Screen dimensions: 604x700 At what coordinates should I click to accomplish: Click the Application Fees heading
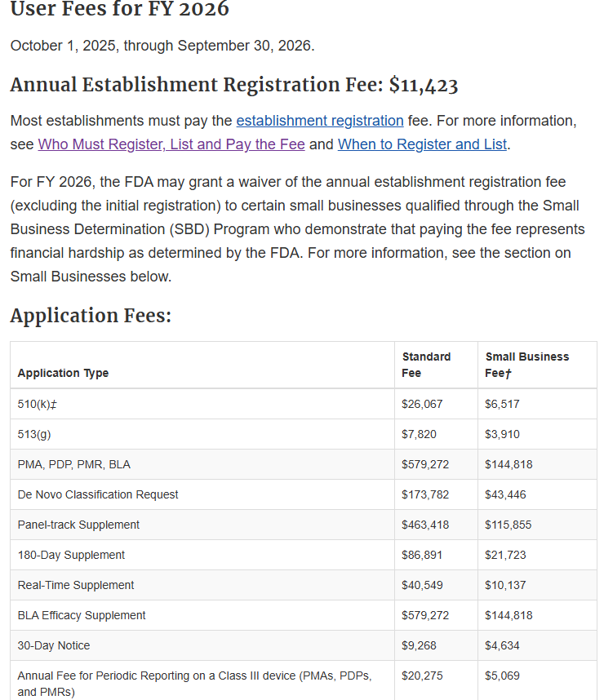tap(91, 315)
